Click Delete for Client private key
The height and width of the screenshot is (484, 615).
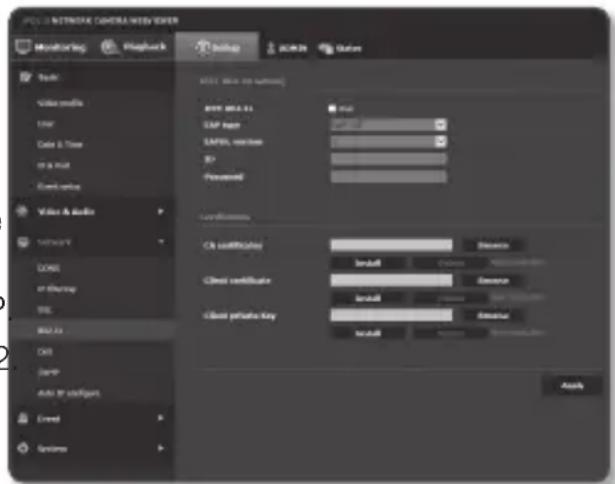click(x=451, y=333)
